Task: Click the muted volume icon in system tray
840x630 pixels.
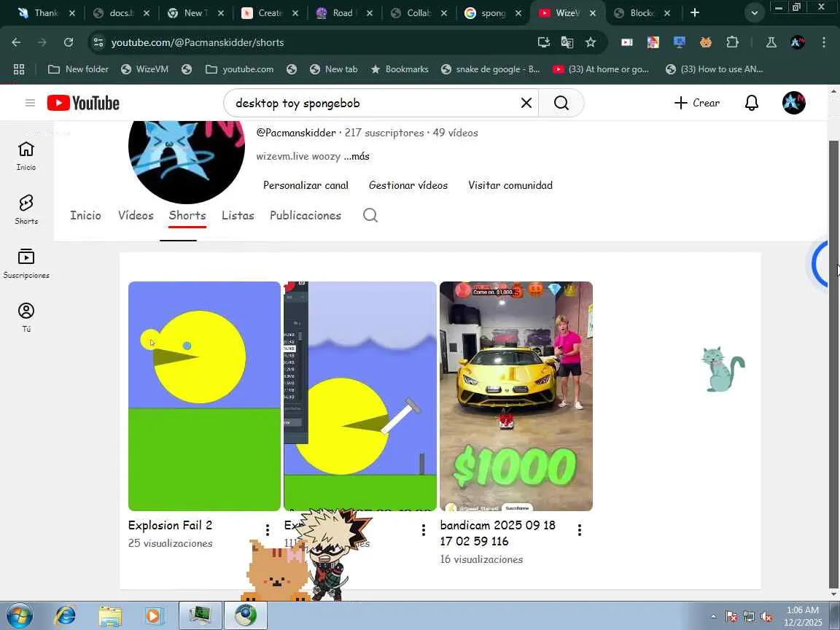Action: pyautogui.click(x=766, y=617)
